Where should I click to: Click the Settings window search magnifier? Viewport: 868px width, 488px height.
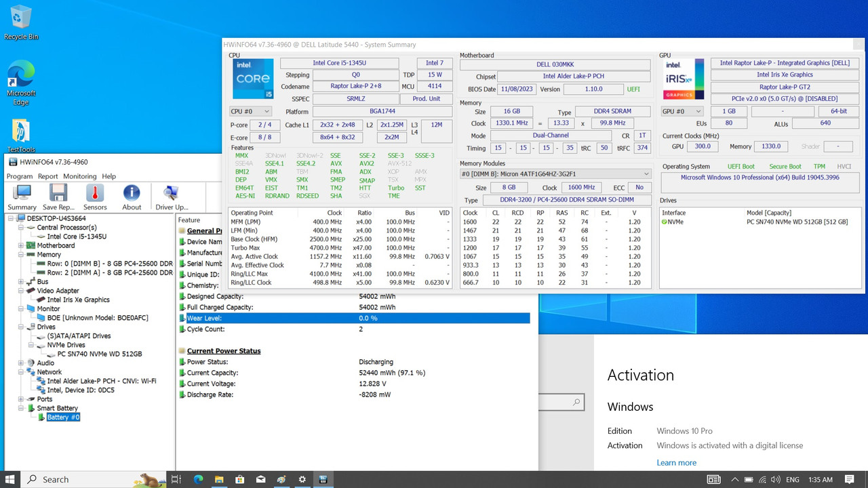pyautogui.click(x=576, y=403)
